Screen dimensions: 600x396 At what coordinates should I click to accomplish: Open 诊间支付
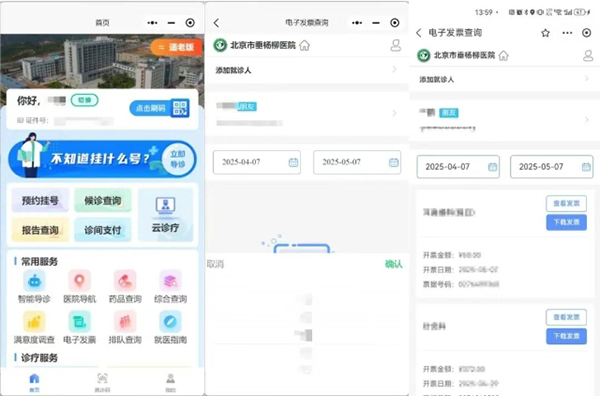pos(103,230)
